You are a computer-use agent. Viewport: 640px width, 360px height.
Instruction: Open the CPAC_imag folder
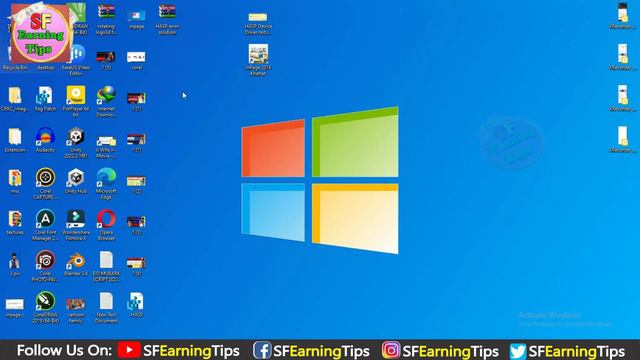click(15, 98)
